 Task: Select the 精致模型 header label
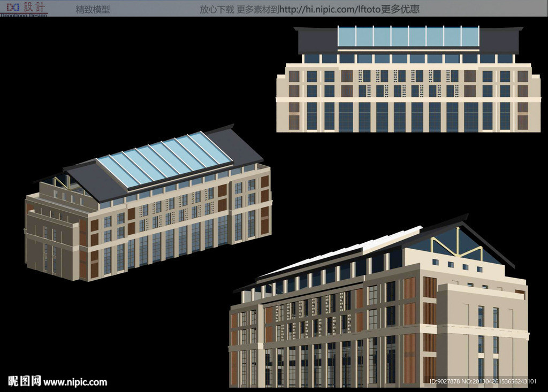click(x=93, y=9)
